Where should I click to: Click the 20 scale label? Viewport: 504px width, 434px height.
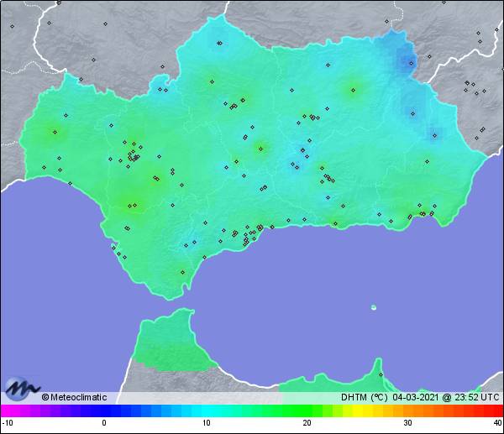coord(307,423)
